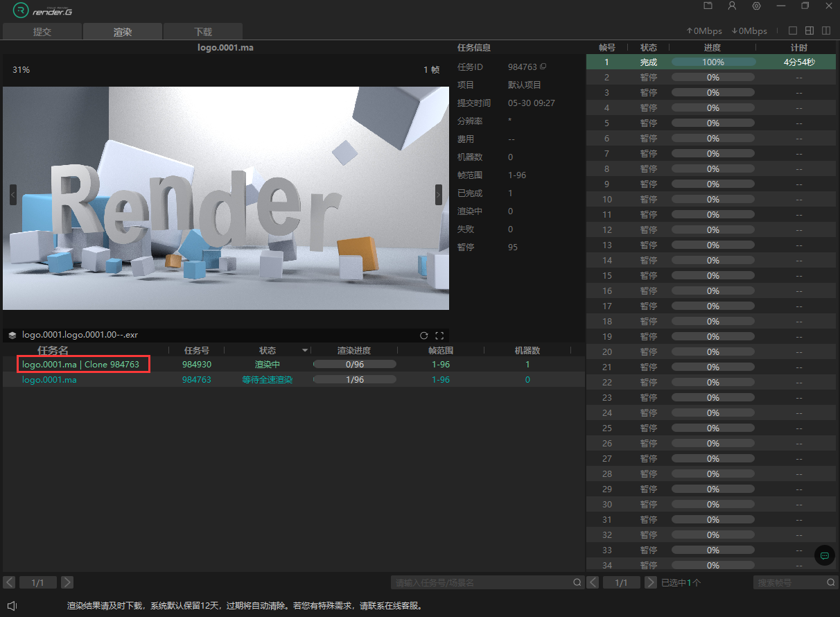Open the online customer service chat

pyautogui.click(x=825, y=555)
